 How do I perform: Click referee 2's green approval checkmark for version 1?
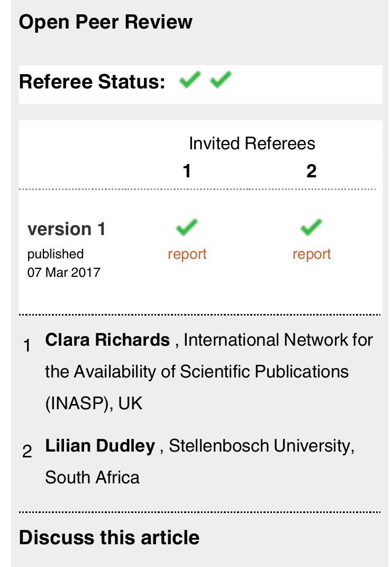311,228
